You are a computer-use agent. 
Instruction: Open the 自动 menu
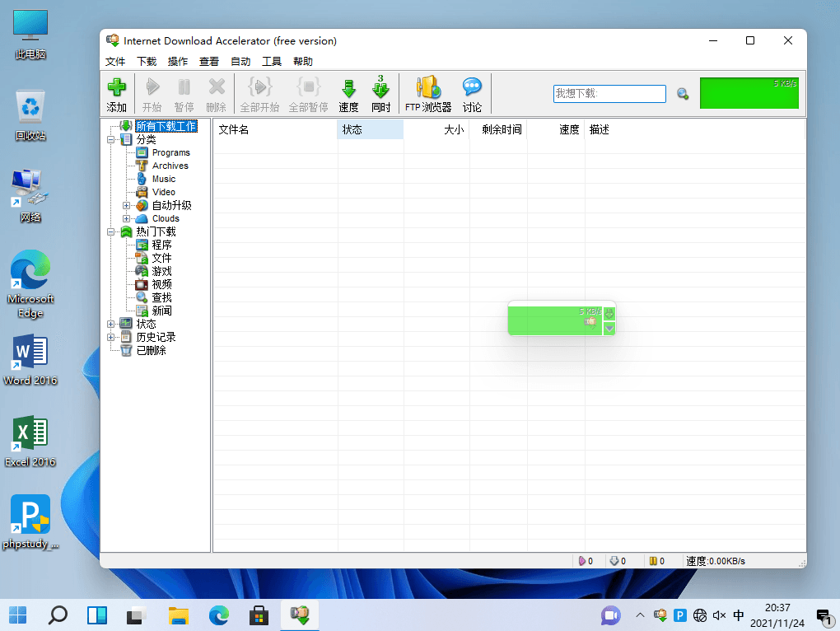(x=240, y=62)
